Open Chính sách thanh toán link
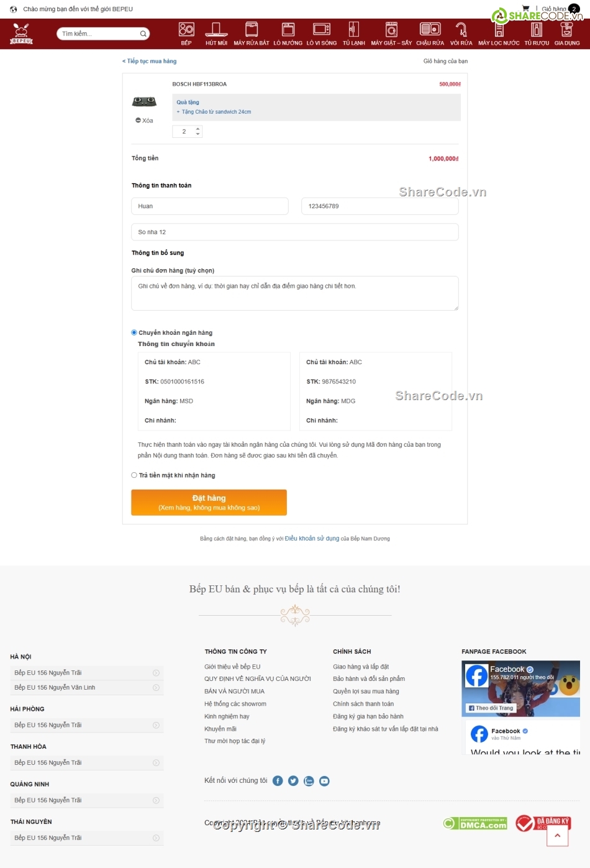Viewport: 590px width, 868px height. 363,704
